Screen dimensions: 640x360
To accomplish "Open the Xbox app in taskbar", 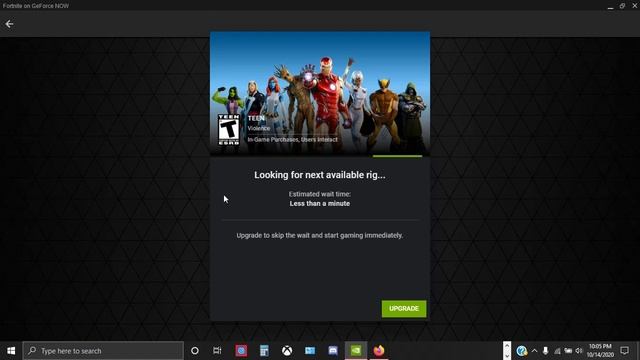I will 287,351.
